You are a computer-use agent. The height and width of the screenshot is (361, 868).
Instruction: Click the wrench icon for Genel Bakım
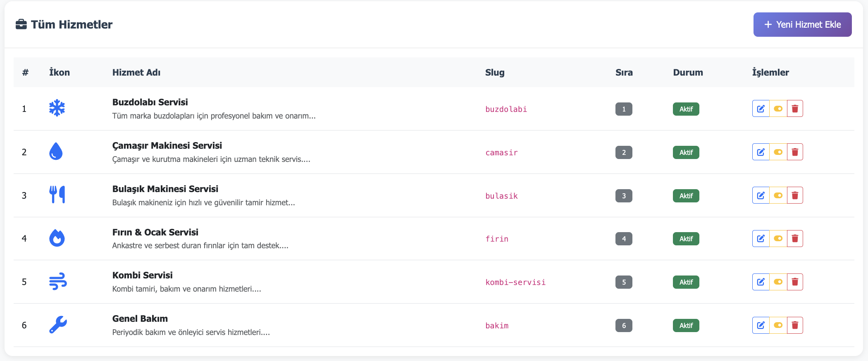[x=58, y=325]
